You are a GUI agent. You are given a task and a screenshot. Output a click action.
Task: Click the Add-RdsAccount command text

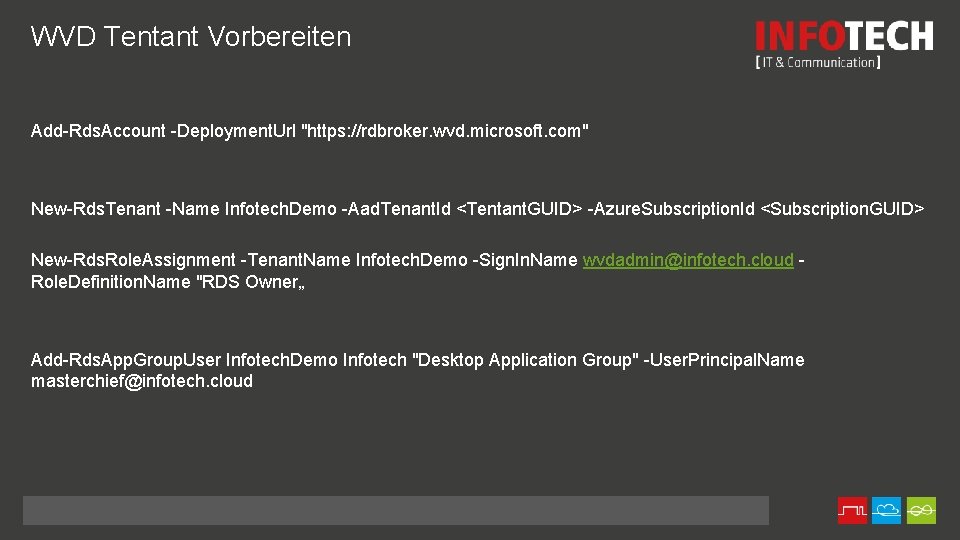98,131
